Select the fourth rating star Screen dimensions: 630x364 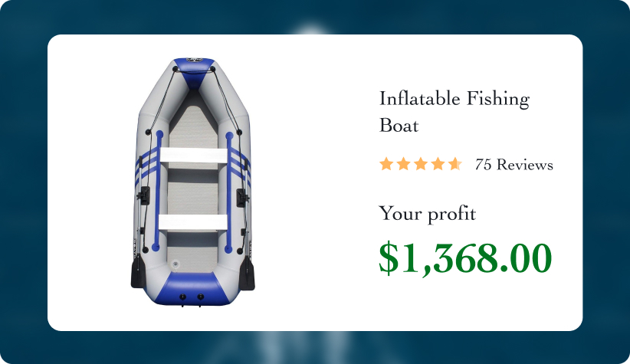tap(438, 164)
